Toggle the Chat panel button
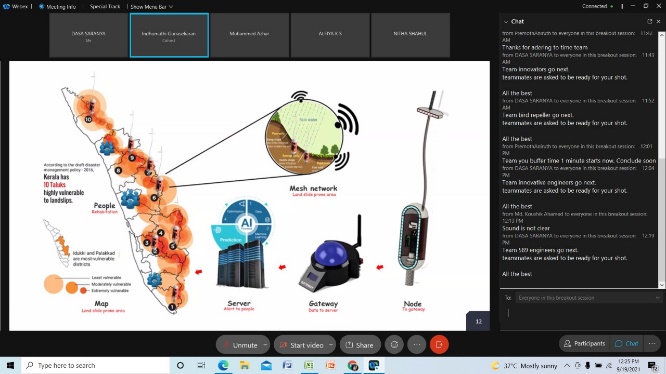This screenshot has height=374, width=666. click(626, 343)
